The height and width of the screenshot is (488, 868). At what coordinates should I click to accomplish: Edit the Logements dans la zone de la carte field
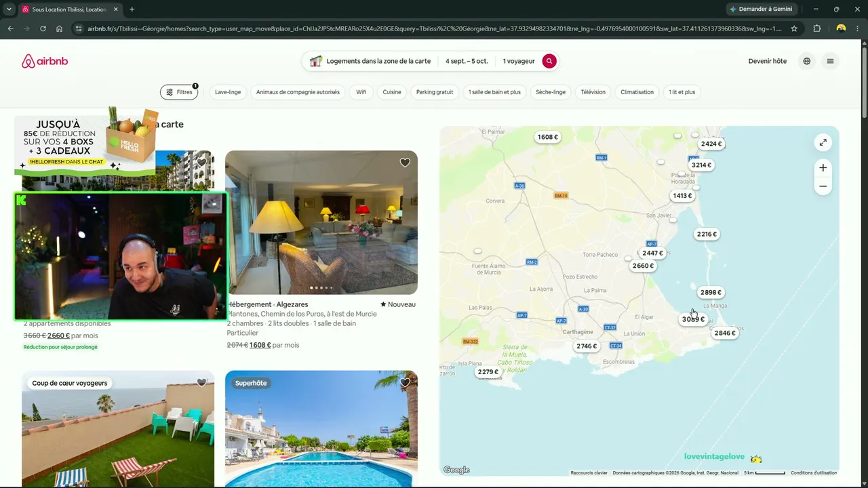coord(370,61)
